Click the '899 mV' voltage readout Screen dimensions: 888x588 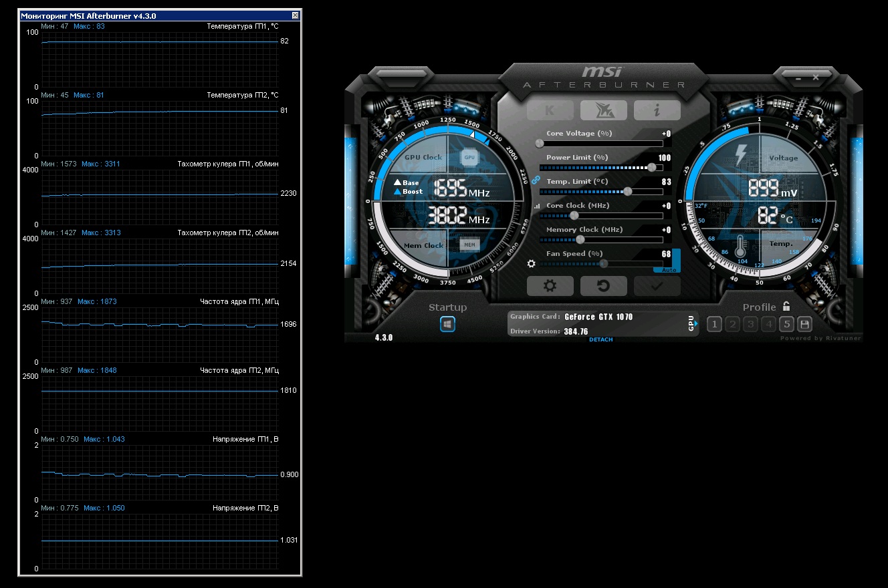click(772, 188)
